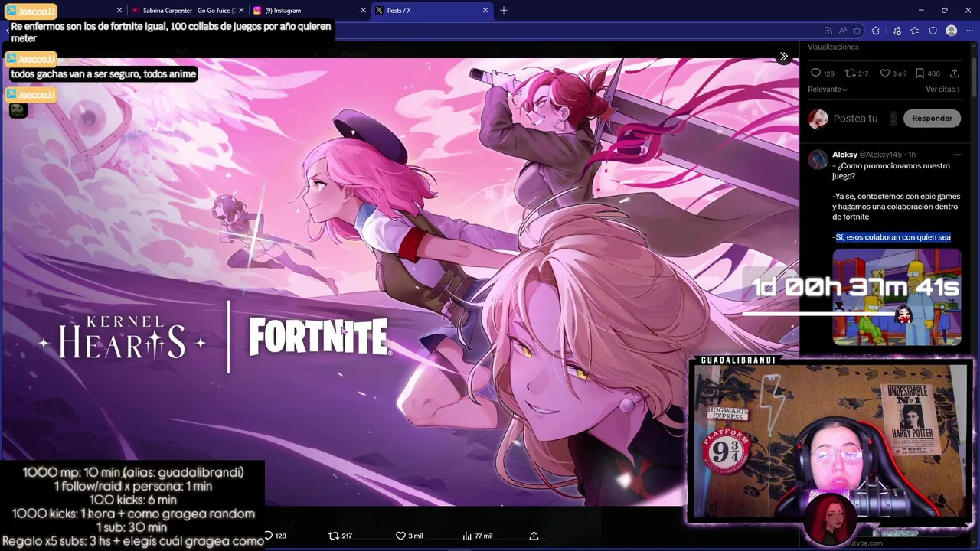980x551 pixels.
Task: Click the highlighted text 'Sí, esos colaboran con quien sea'
Action: [893, 237]
